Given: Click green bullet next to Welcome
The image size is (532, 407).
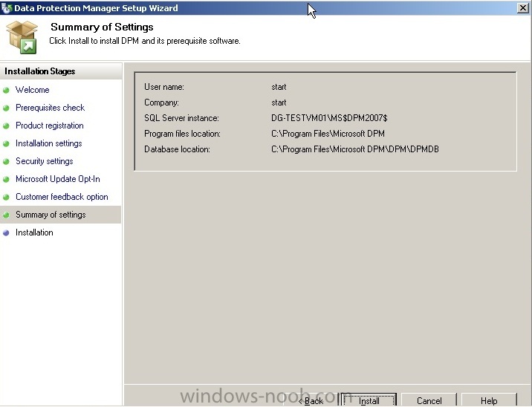Looking at the screenshot, I should pyautogui.click(x=6, y=90).
